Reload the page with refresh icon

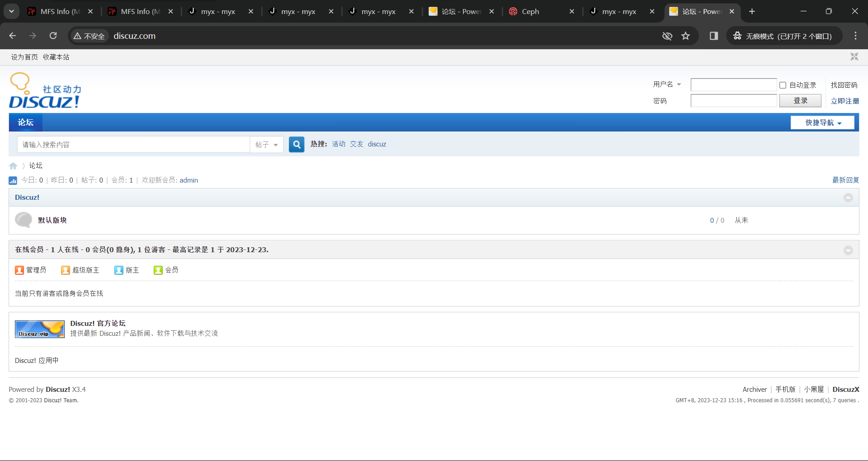tap(53, 36)
